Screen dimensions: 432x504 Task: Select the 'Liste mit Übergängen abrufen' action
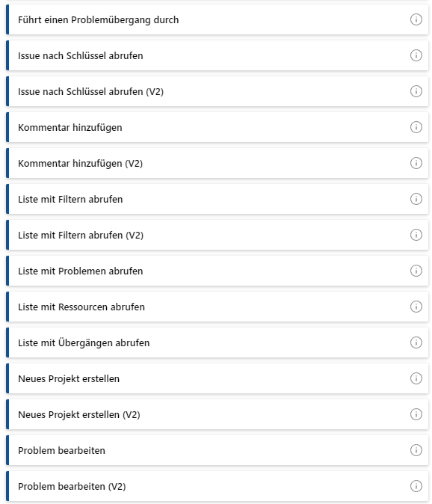[x=217, y=342]
